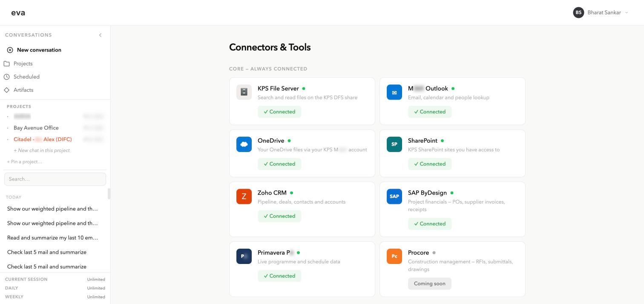Click the Projects folder icon
This screenshot has width=644, height=304.
click(x=6, y=63)
